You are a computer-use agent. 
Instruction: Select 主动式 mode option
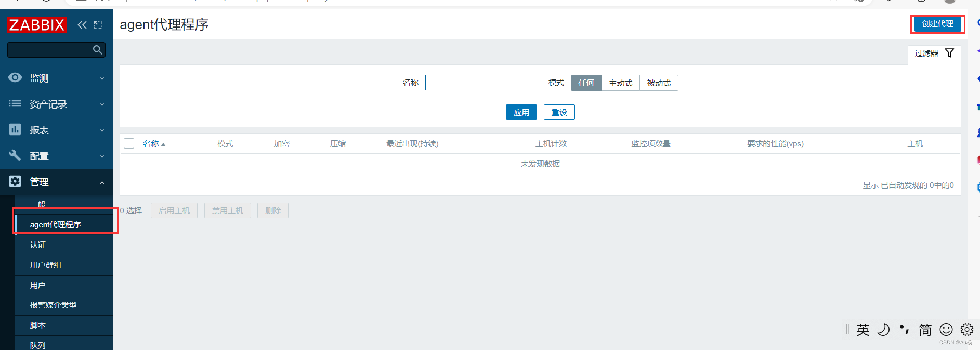621,83
